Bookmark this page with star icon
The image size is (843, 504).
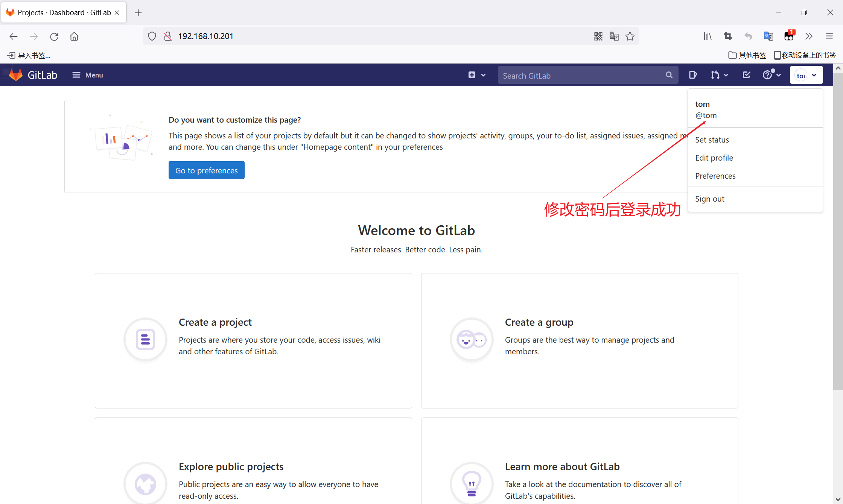(x=630, y=36)
